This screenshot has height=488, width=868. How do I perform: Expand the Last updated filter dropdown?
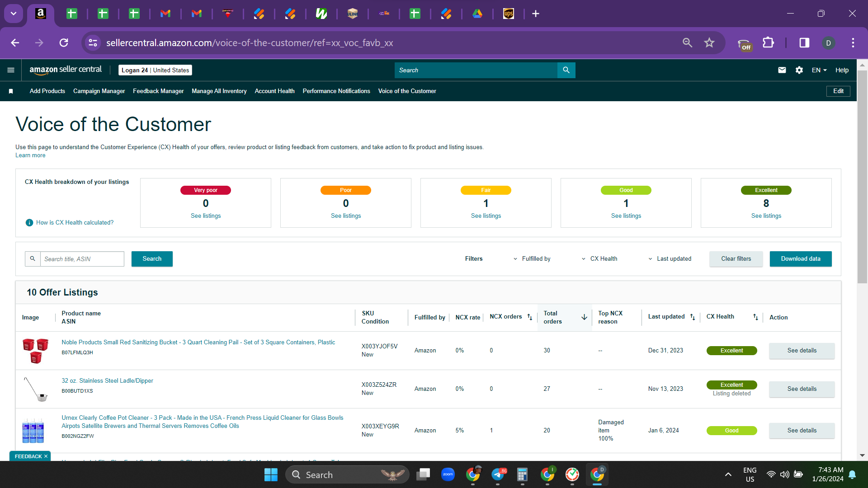(670, 259)
